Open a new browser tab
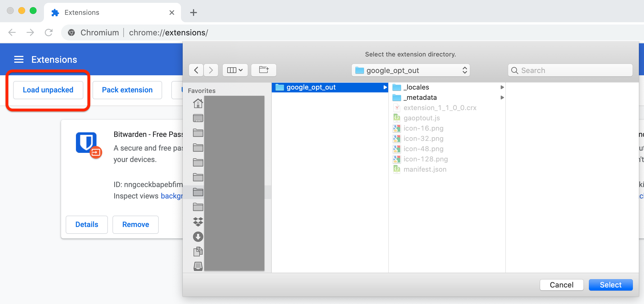Screen dimensions: 644x304 (x=194, y=13)
